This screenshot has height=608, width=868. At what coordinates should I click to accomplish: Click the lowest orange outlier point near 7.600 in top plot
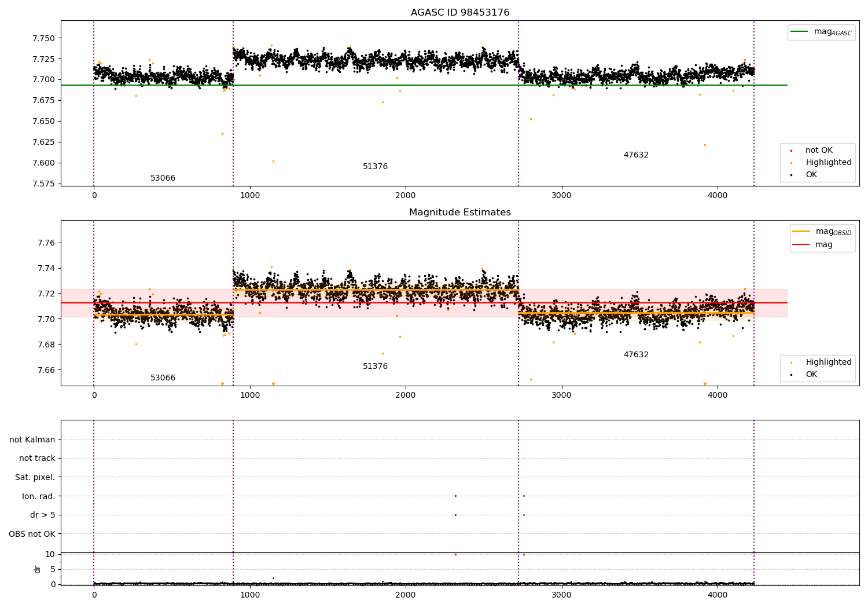273,161
